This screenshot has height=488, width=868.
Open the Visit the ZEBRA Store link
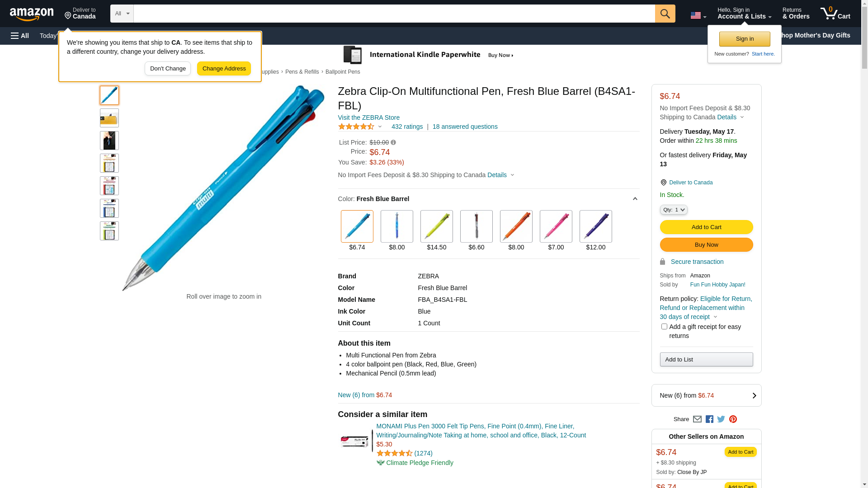368,117
